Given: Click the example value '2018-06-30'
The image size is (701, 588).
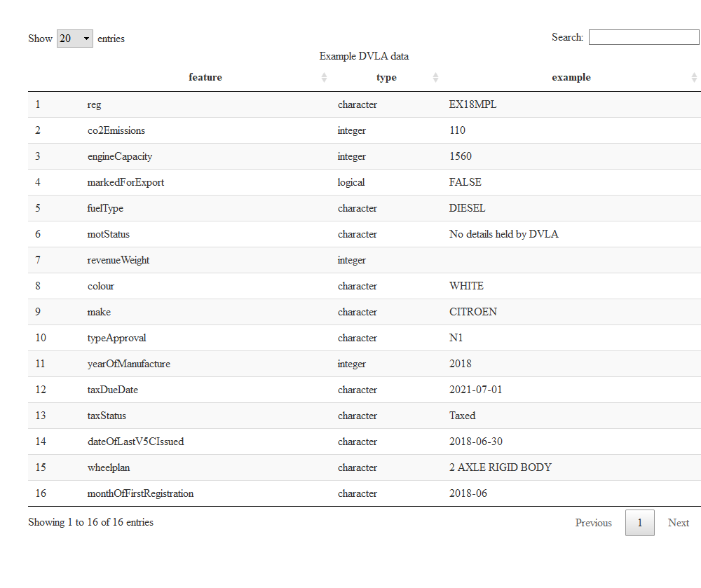Looking at the screenshot, I should [x=476, y=442].
